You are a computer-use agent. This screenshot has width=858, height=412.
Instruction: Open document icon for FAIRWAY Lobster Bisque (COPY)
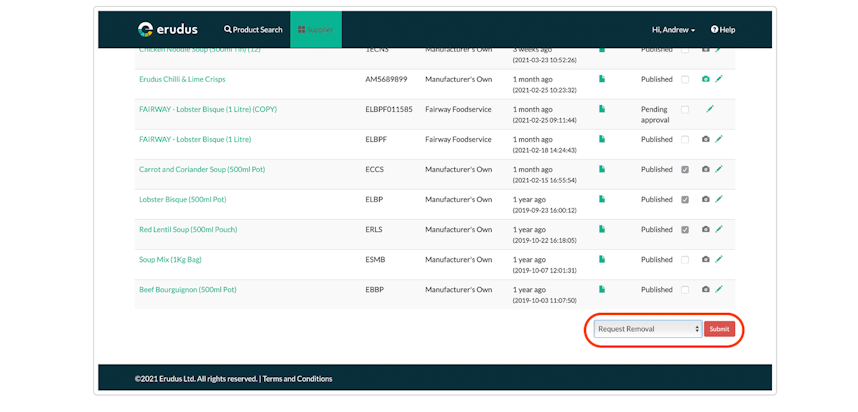(602, 109)
